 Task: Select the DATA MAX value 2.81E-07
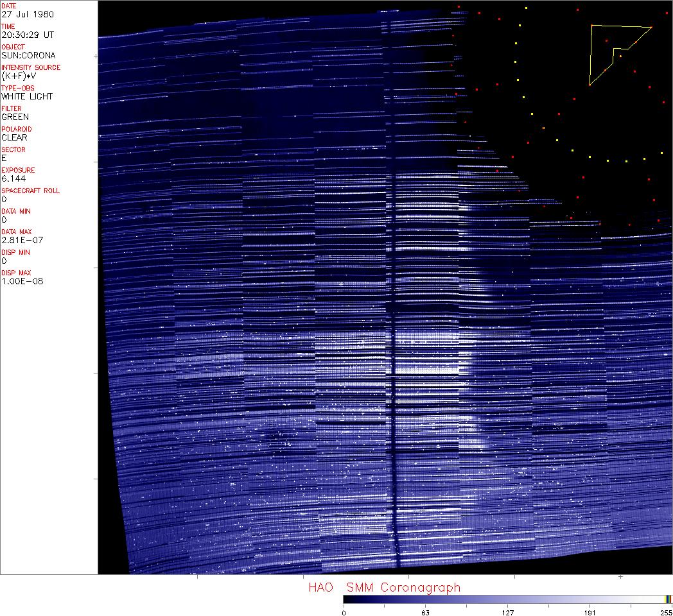click(19, 240)
